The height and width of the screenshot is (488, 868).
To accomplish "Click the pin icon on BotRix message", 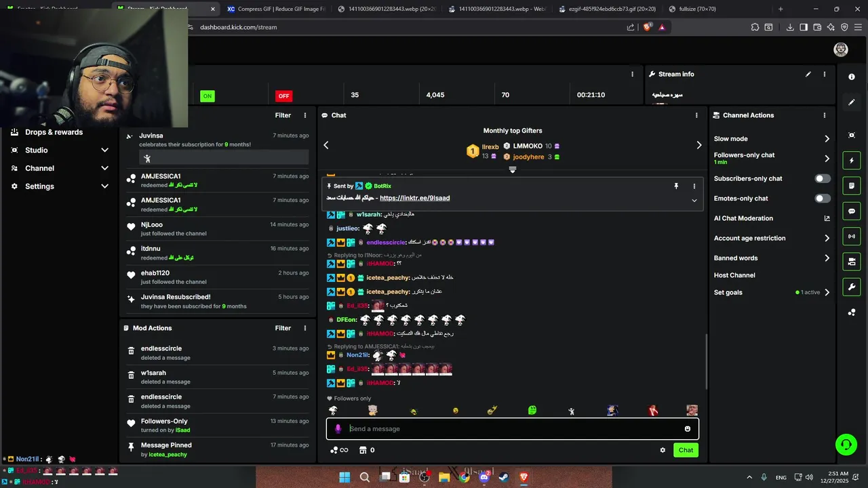I will click(x=676, y=186).
